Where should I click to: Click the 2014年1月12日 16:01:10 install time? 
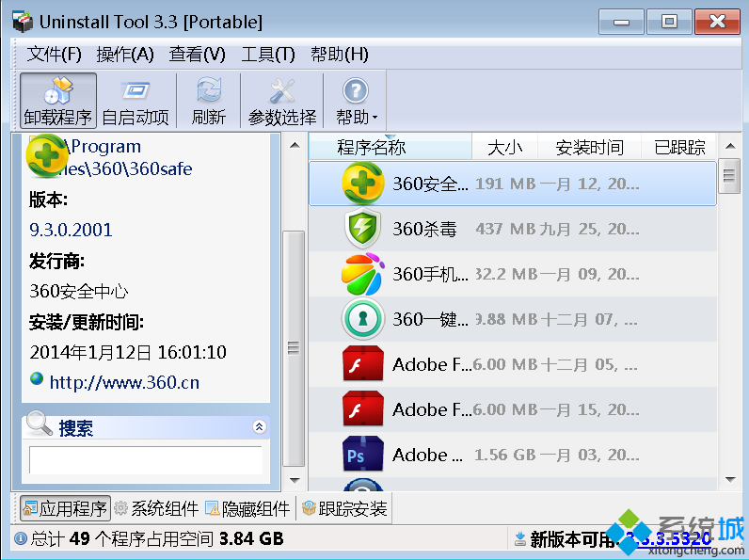coord(128,352)
